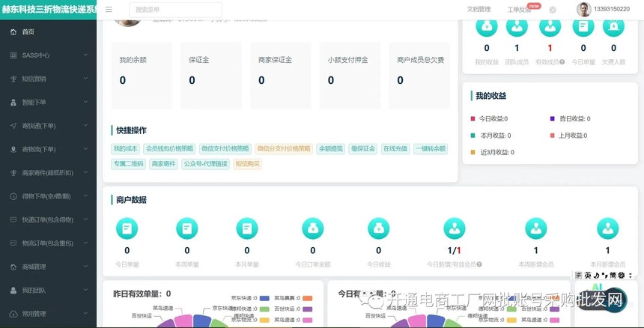The height and width of the screenshot is (328, 644).
Task: Click the 今日收益 red color marker
Action: pyautogui.click(x=473, y=118)
